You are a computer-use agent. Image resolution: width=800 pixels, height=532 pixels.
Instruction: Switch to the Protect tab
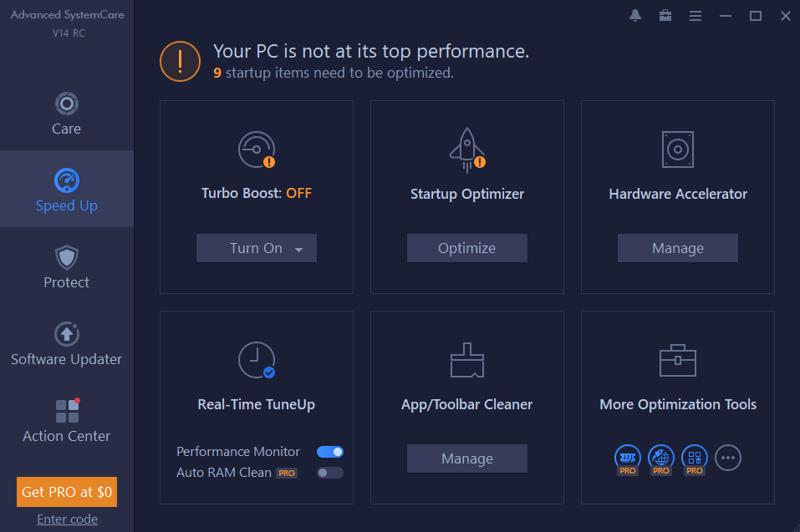click(66, 267)
